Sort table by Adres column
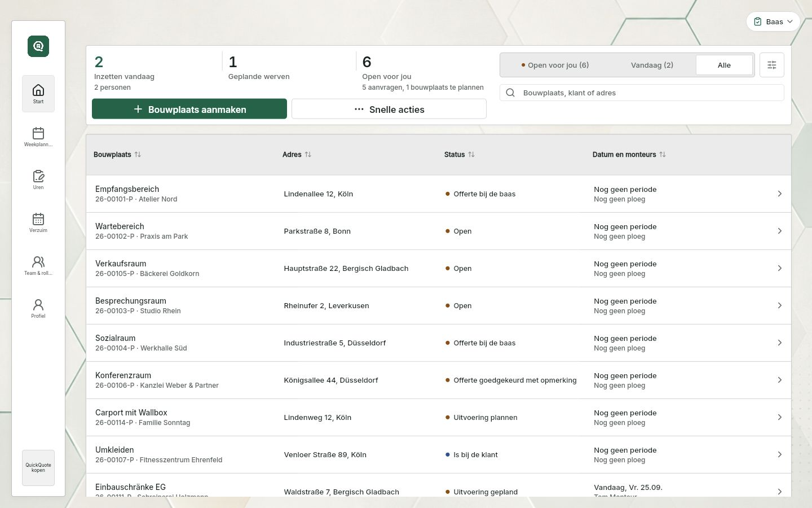The image size is (812, 508). pyautogui.click(x=297, y=155)
